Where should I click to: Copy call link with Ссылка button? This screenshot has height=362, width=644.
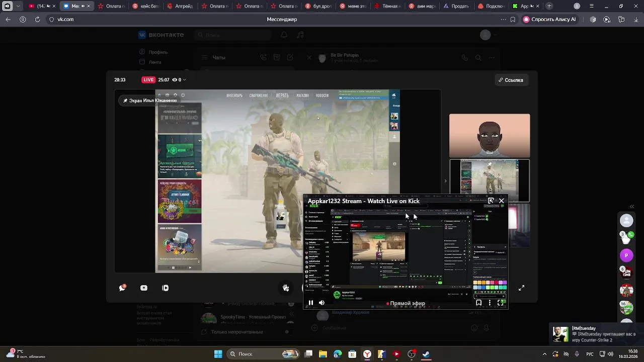click(x=511, y=80)
